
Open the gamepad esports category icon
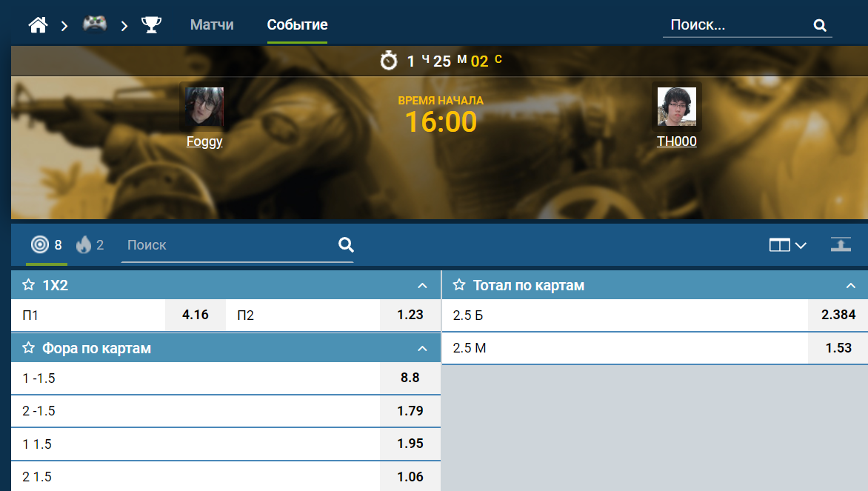pyautogui.click(x=95, y=24)
